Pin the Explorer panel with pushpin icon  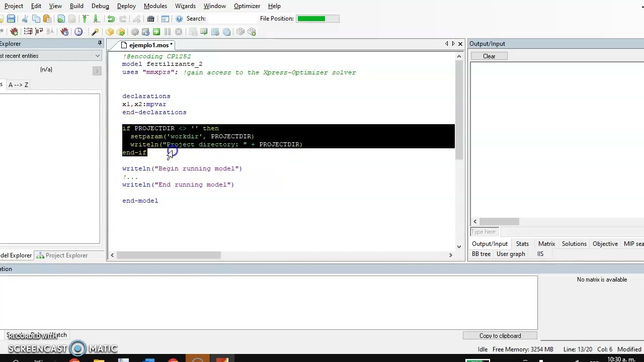point(100,44)
